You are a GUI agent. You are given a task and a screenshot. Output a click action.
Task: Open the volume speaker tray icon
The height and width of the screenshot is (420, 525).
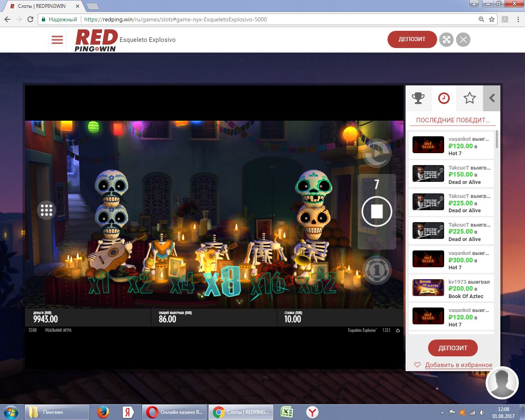click(x=482, y=413)
